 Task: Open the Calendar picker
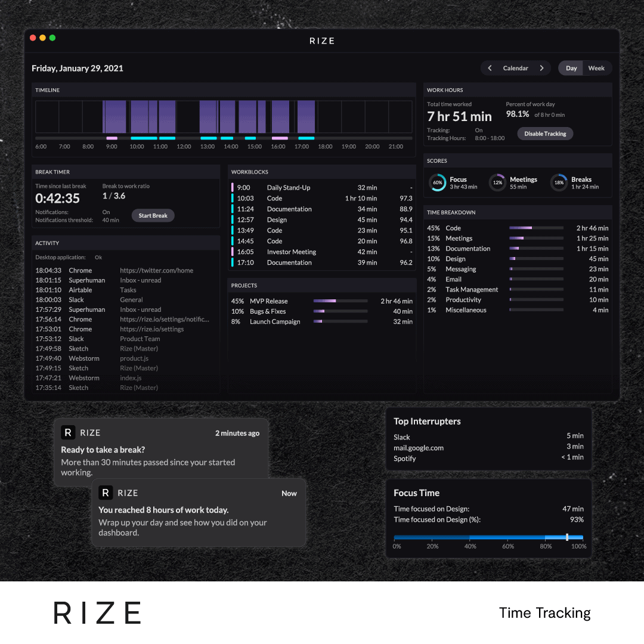coord(515,68)
